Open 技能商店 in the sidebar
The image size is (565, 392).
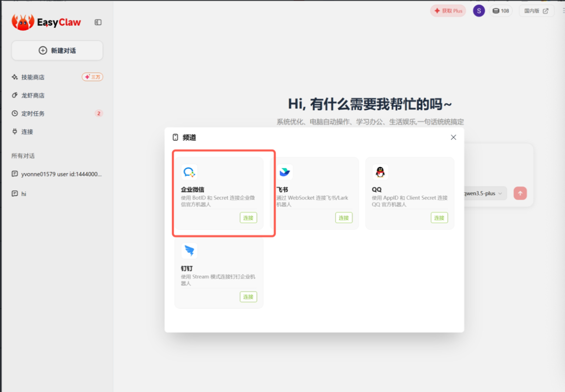click(x=32, y=77)
